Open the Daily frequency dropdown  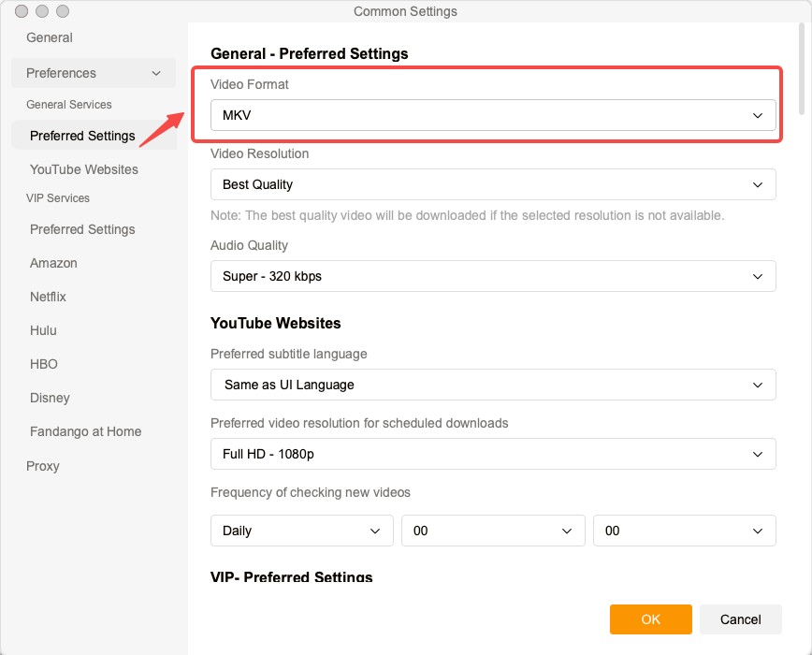[301, 531]
